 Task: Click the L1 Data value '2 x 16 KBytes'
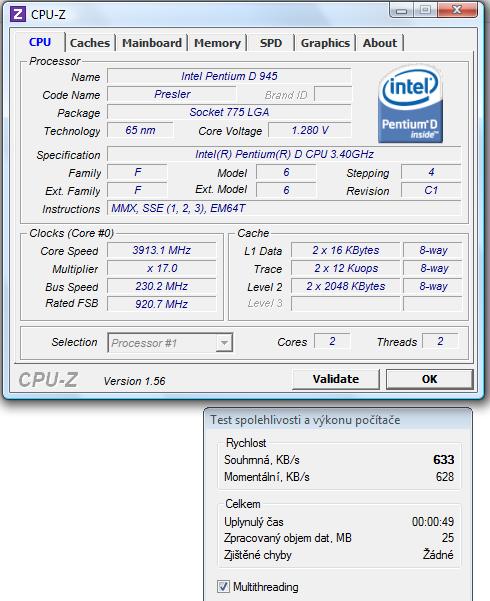pyautogui.click(x=345, y=250)
